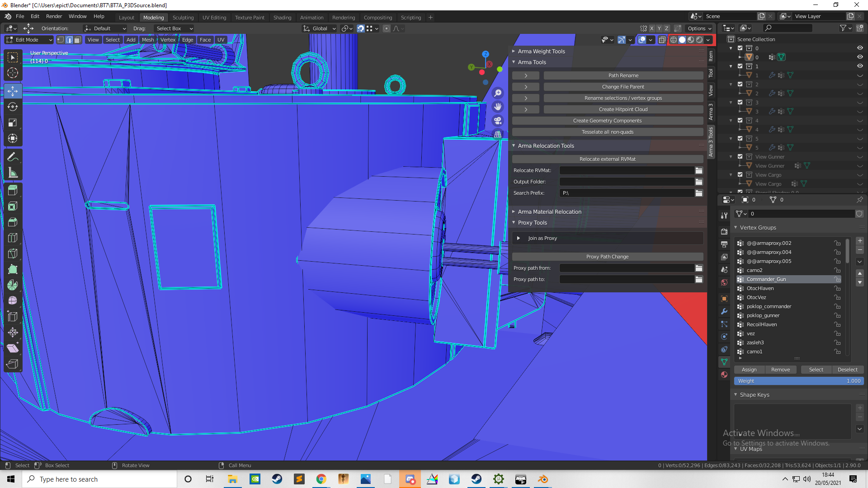Viewport: 868px width, 488px height.
Task: Hide collection 0 with eye icon
Action: point(860,48)
